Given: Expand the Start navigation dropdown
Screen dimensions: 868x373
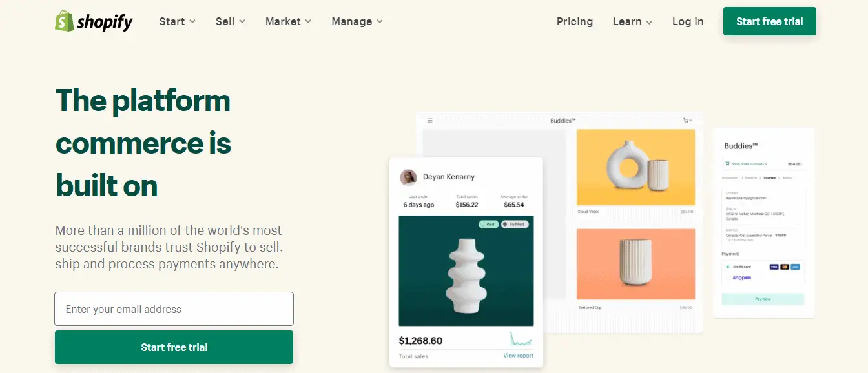Looking at the screenshot, I should (x=178, y=21).
